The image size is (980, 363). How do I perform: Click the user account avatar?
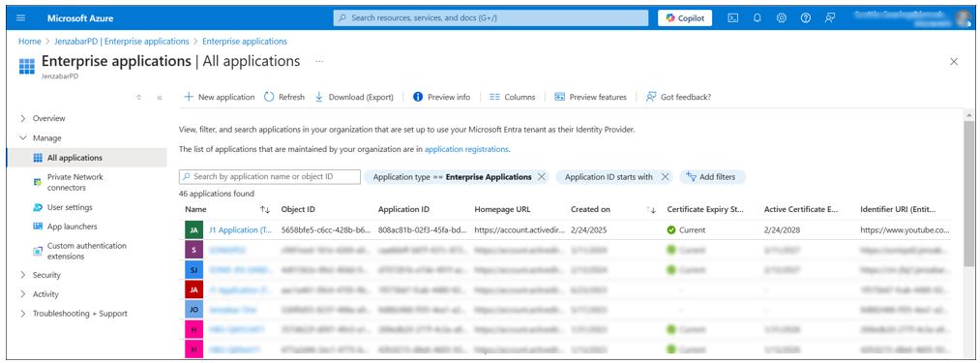[x=964, y=18]
